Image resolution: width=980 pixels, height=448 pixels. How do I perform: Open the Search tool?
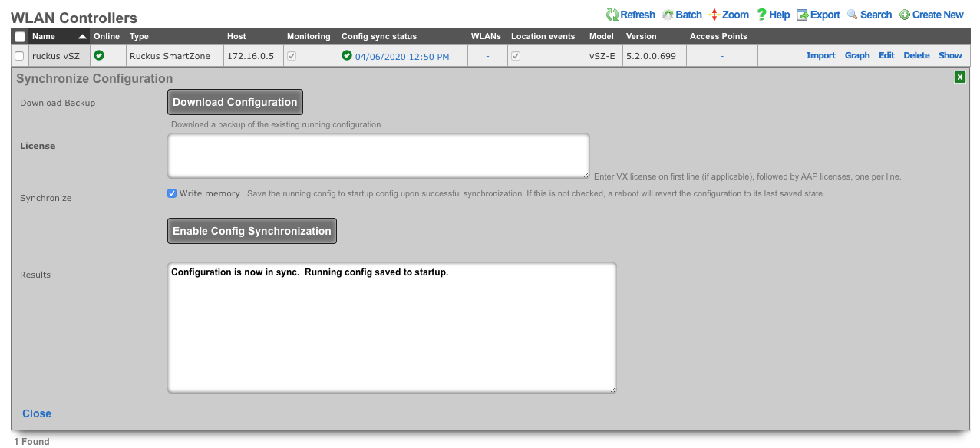tap(853, 15)
